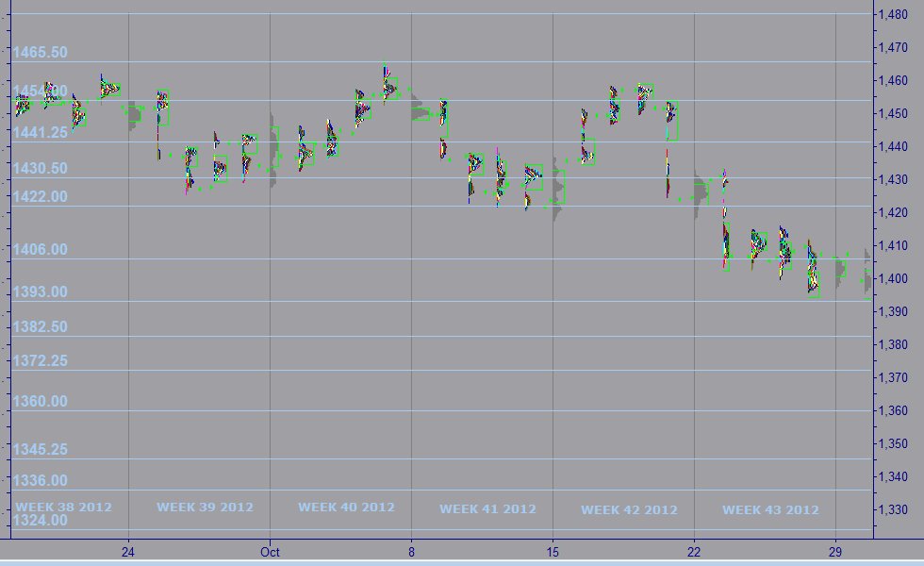Click the WEEK 43 2012 label
924x566 pixels.
[770, 510]
